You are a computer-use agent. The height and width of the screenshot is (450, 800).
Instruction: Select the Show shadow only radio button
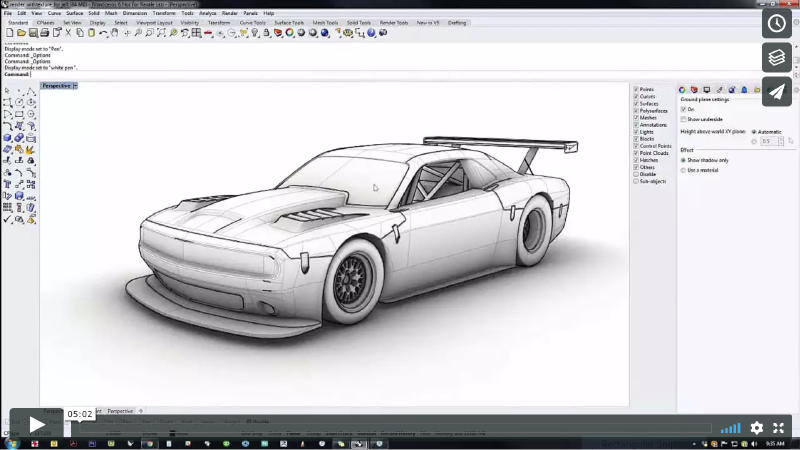683,160
